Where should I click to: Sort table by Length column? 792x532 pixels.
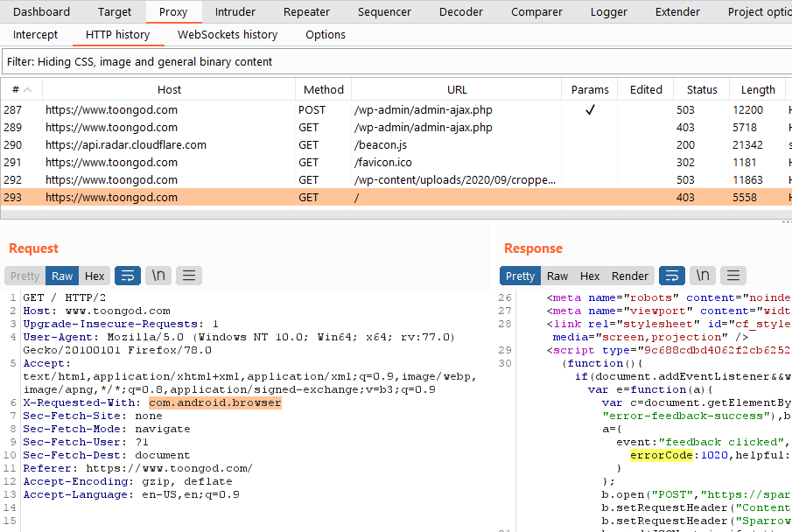758,90
